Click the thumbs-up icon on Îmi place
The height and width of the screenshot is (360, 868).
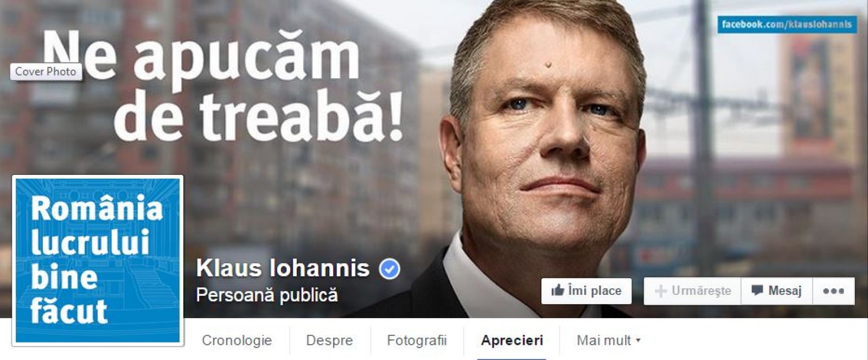point(557,290)
